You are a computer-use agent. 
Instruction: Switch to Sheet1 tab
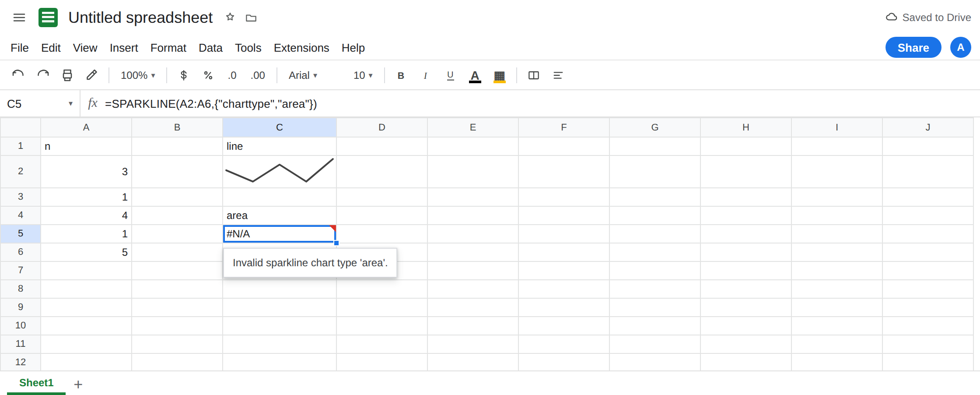coord(36,383)
